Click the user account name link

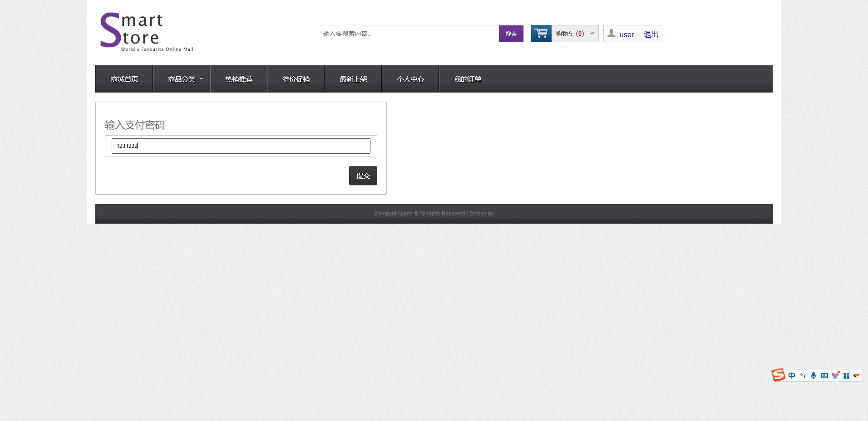(626, 34)
